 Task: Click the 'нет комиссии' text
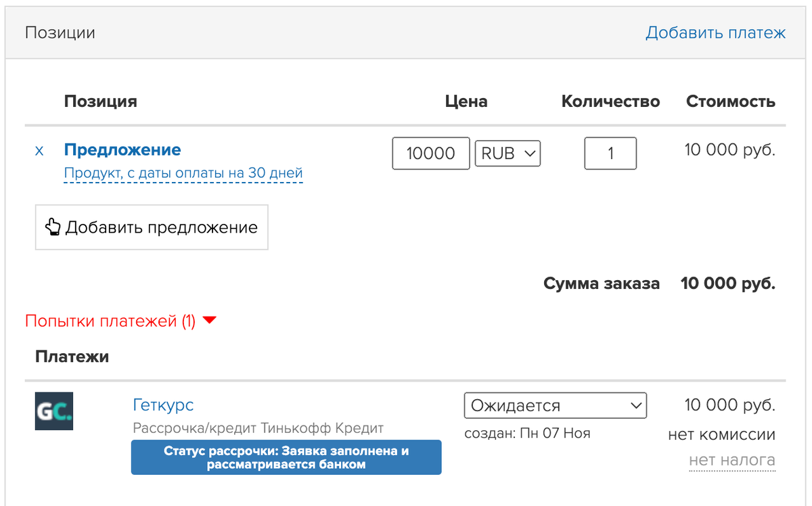click(721, 434)
